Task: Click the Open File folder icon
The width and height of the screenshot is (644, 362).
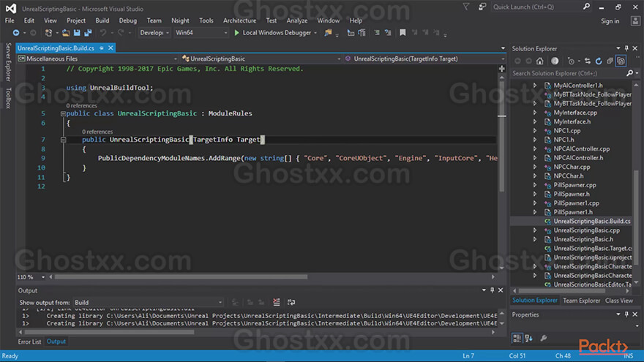Action: pos(66,33)
